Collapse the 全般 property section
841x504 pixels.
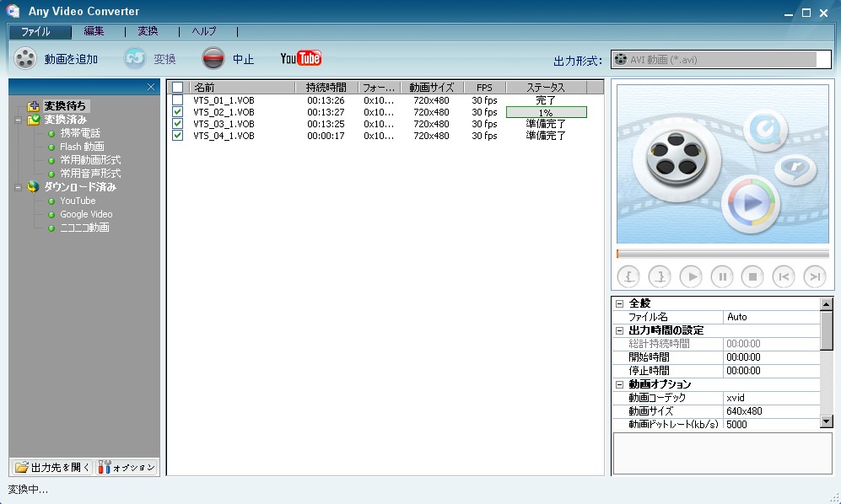(619, 303)
